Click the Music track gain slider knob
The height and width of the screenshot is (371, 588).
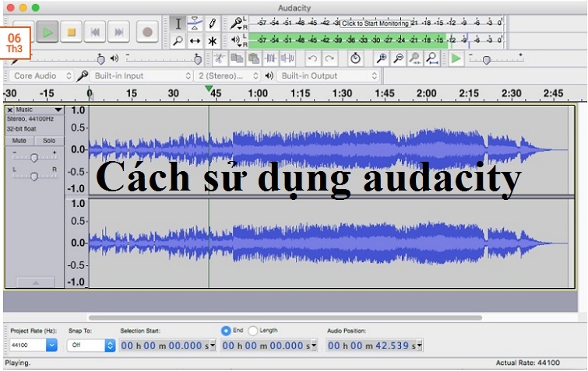tap(34, 158)
